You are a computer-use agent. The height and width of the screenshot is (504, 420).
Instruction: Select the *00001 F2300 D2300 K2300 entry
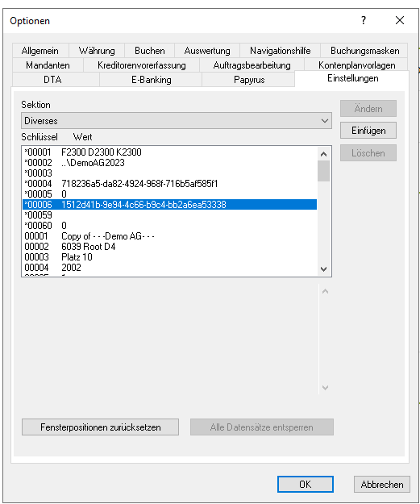coord(169,152)
